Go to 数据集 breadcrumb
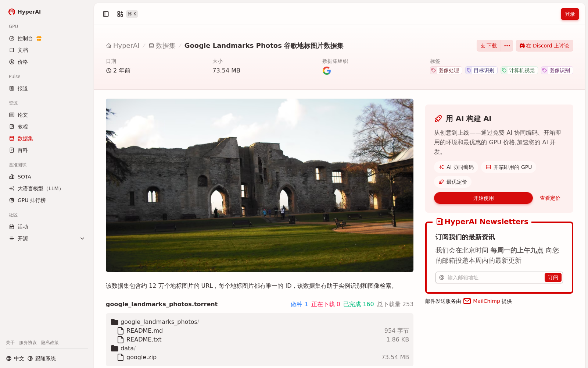The height and width of the screenshot is (368, 588). (162, 46)
